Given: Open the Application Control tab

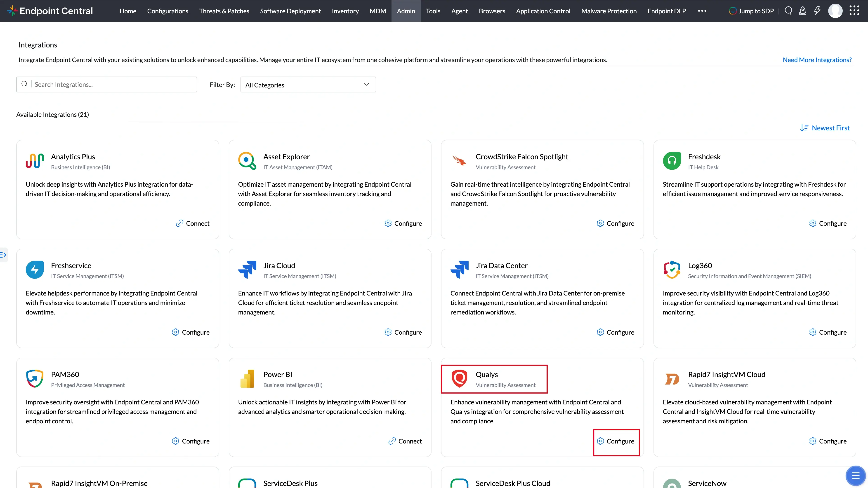Looking at the screenshot, I should [x=543, y=11].
